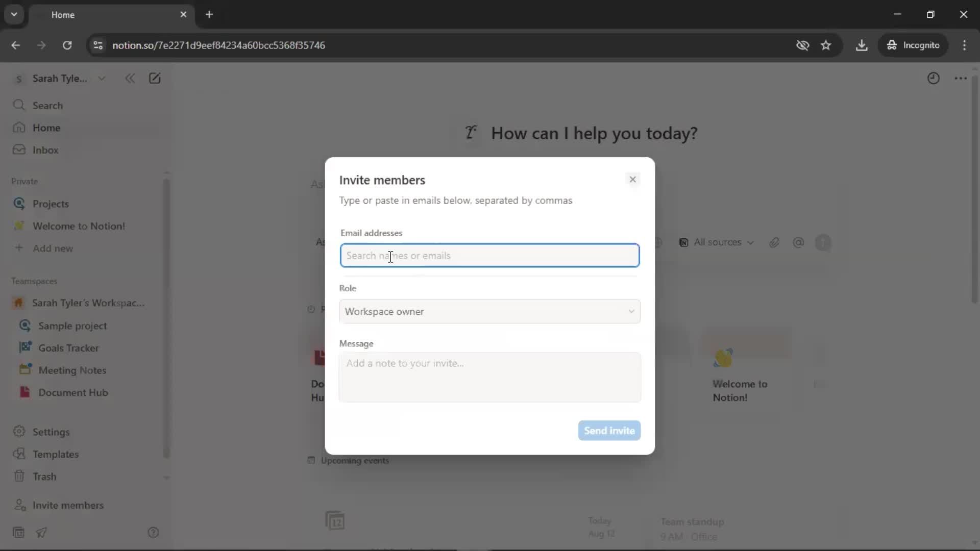
Task: Click the eye-slash tracking protection icon
Action: [x=802, y=45]
